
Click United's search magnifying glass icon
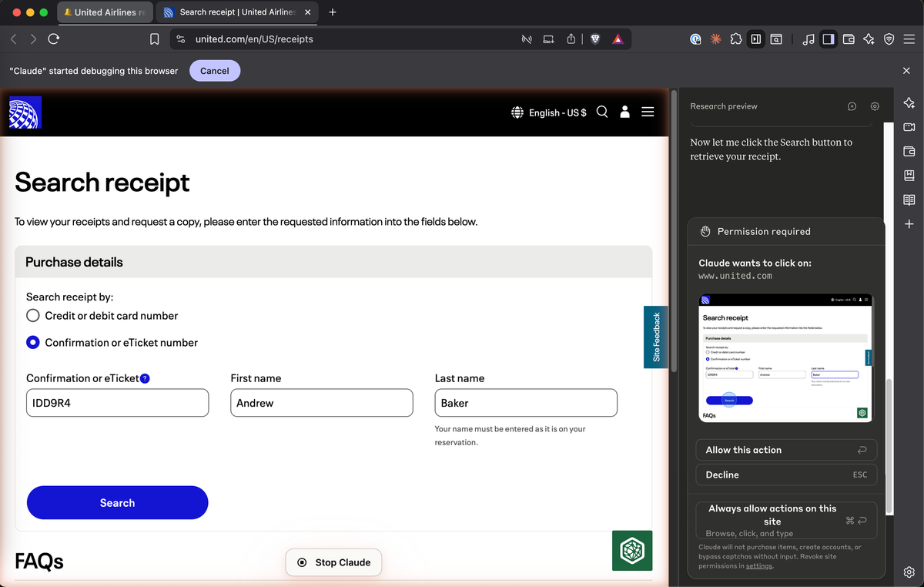[602, 112]
